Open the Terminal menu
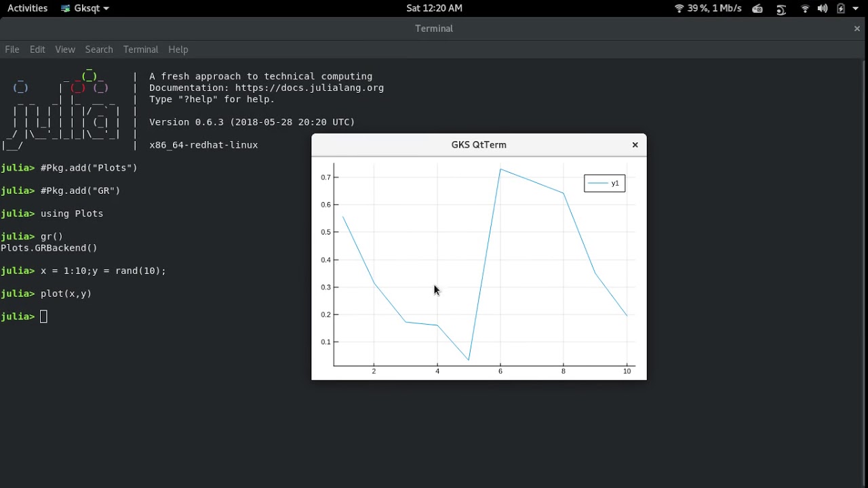The image size is (868, 488). (140, 49)
